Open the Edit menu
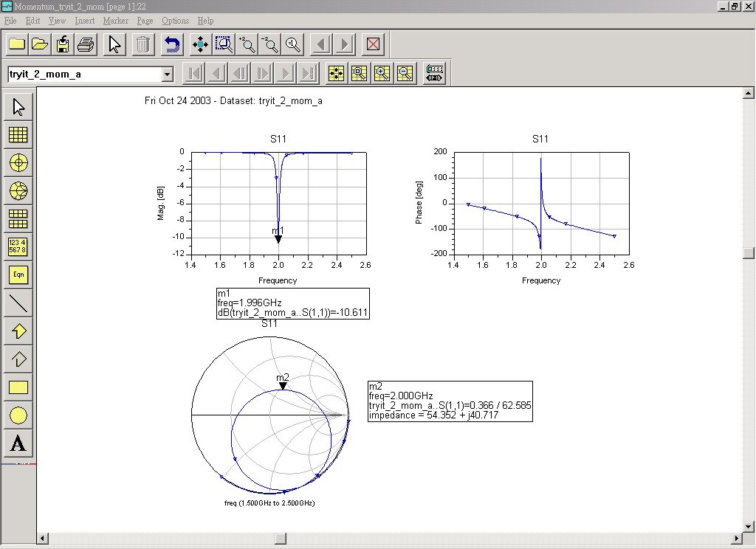Viewport: 756px width, 549px height. [32, 21]
